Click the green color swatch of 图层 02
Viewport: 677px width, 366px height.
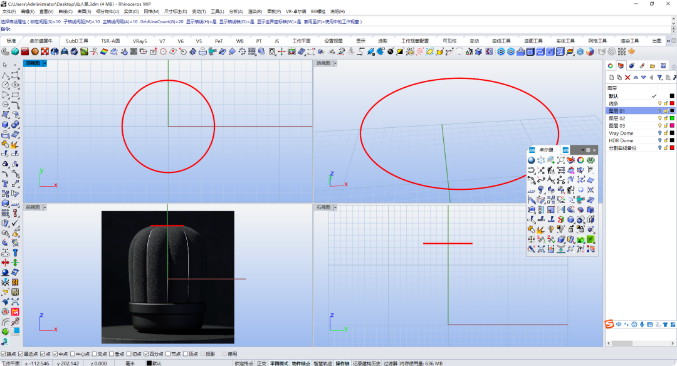[x=672, y=118]
